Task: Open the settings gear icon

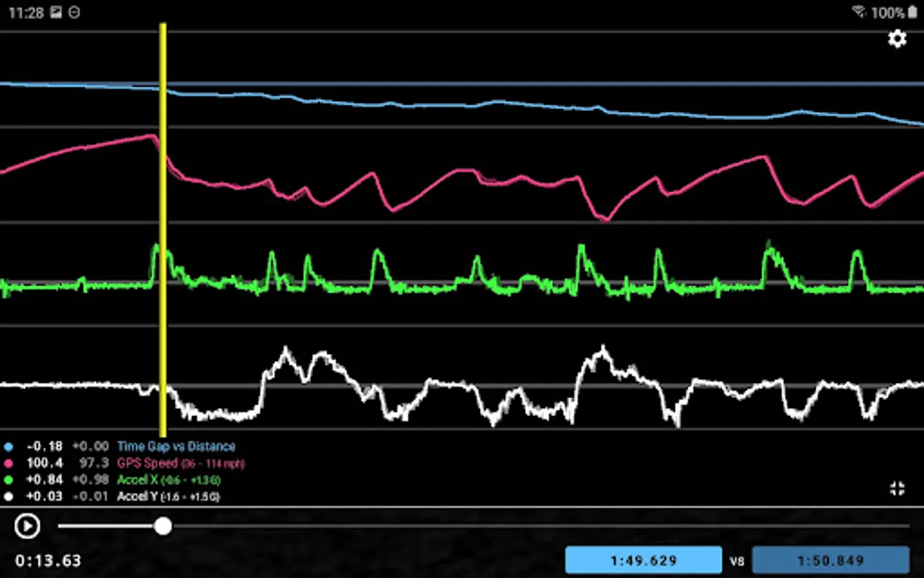Action: click(896, 39)
